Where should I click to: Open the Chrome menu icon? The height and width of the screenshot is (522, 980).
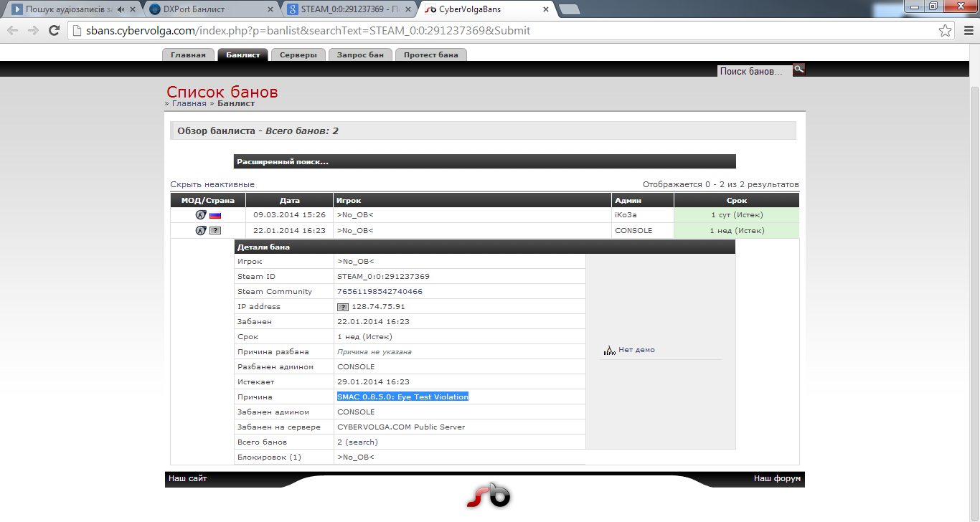click(965, 31)
